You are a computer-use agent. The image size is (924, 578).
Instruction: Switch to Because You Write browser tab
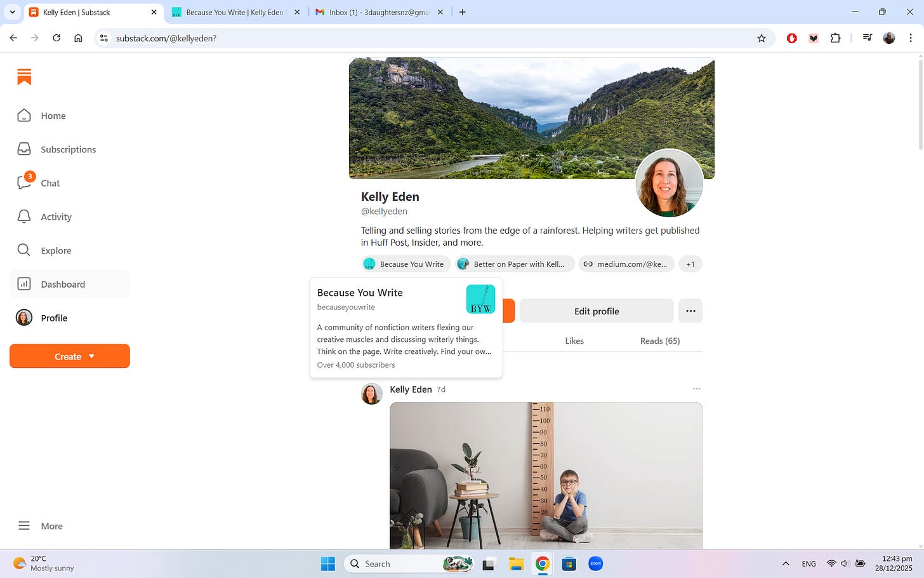click(235, 12)
